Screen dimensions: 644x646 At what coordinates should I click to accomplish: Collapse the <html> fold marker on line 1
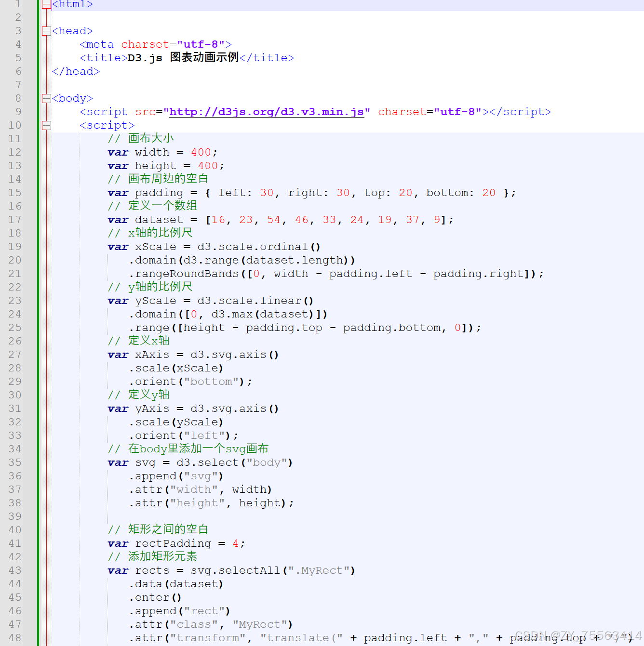click(x=46, y=4)
